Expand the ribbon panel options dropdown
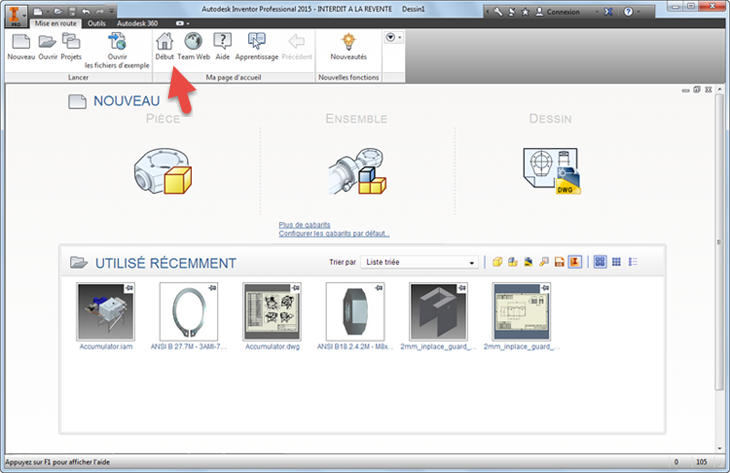Screen dimensions: 730x473 [393, 37]
